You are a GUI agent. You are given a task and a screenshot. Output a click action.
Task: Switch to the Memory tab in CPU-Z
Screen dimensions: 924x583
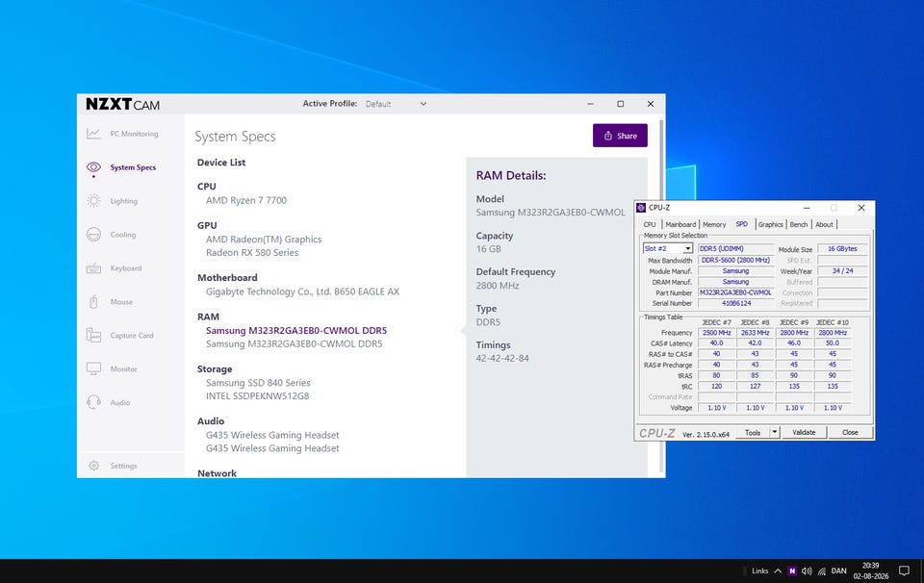tap(714, 224)
